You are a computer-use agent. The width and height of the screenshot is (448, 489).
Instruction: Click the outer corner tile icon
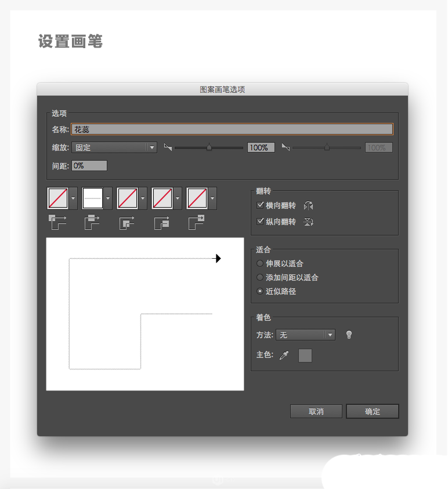(57, 222)
